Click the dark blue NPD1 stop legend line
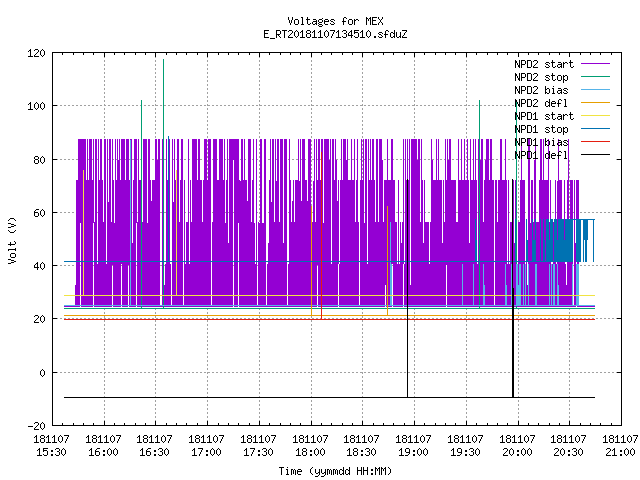The image size is (640, 480). pos(595,129)
